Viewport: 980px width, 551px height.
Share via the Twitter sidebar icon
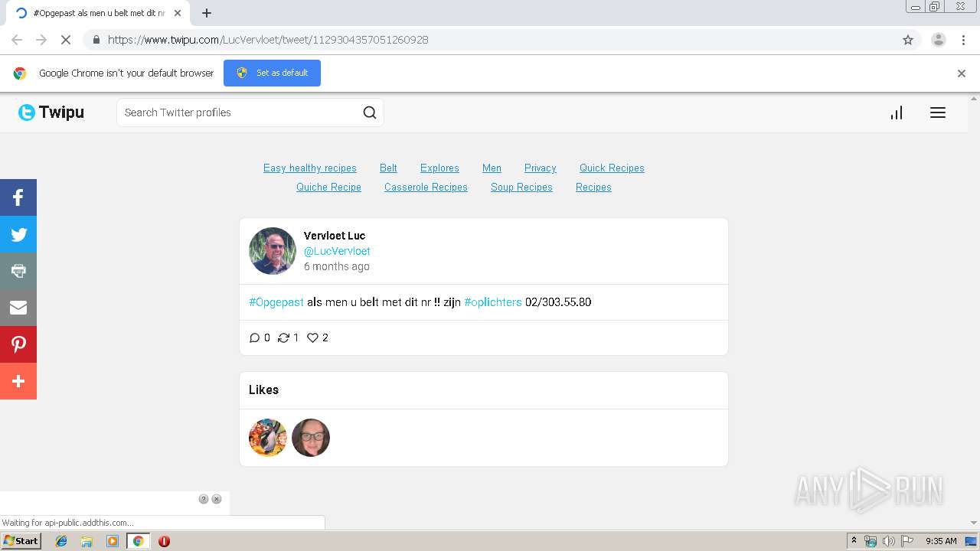18,234
